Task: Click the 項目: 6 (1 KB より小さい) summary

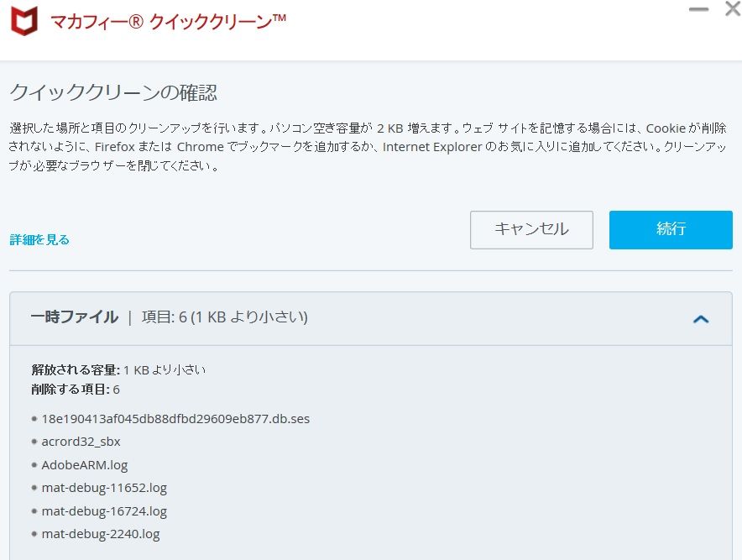Action: [x=225, y=317]
